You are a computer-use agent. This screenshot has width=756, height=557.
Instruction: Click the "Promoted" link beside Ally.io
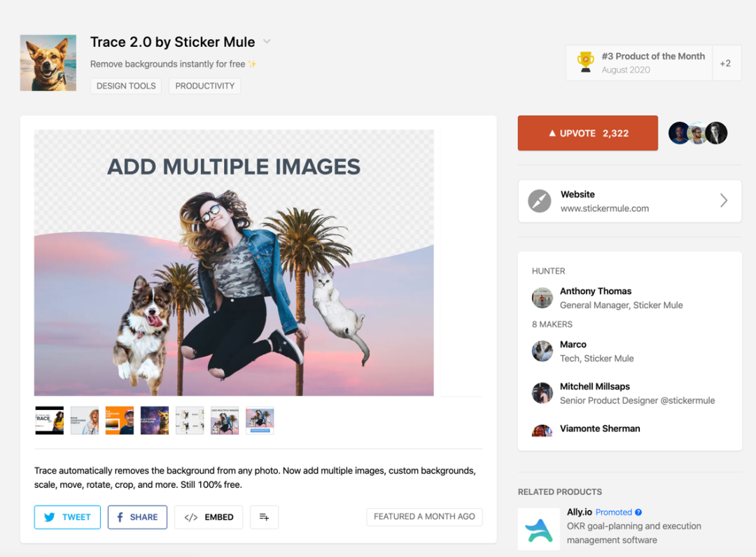(613, 512)
